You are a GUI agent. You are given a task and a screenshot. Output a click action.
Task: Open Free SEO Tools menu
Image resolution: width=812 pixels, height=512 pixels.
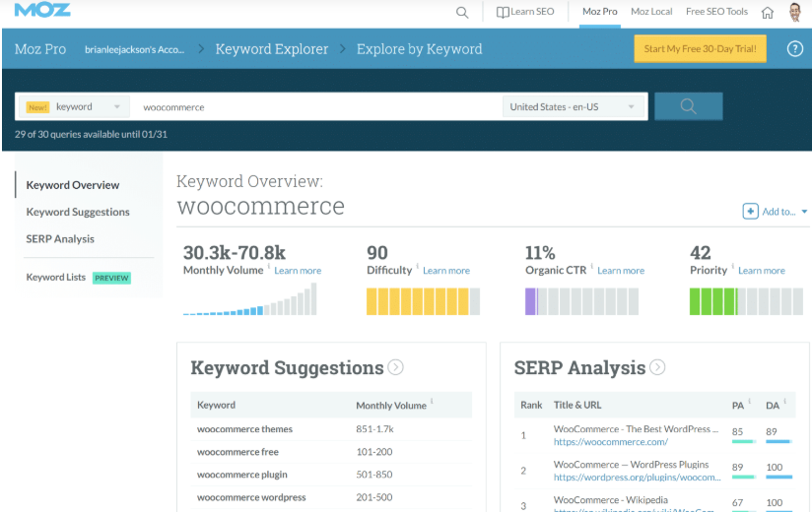click(716, 12)
